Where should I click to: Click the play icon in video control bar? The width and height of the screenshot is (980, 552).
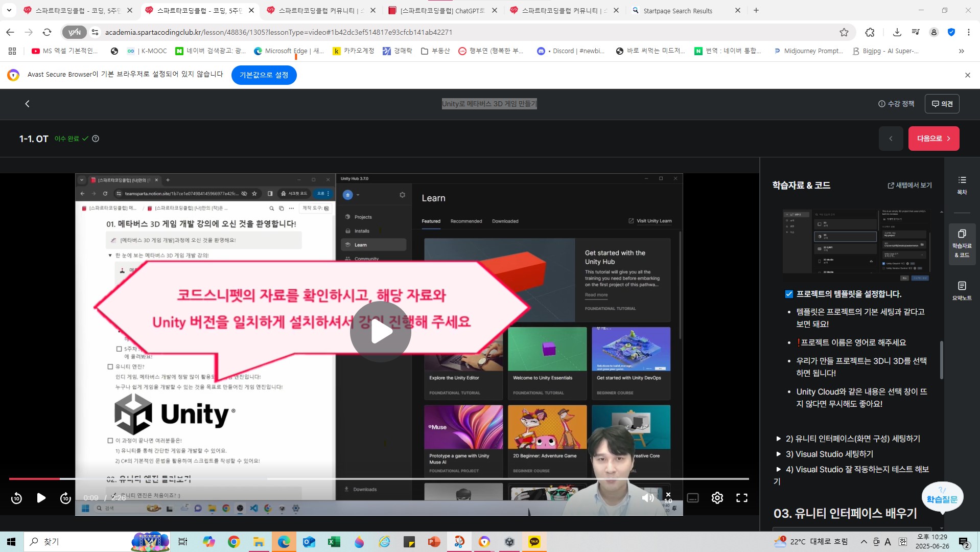click(41, 498)
